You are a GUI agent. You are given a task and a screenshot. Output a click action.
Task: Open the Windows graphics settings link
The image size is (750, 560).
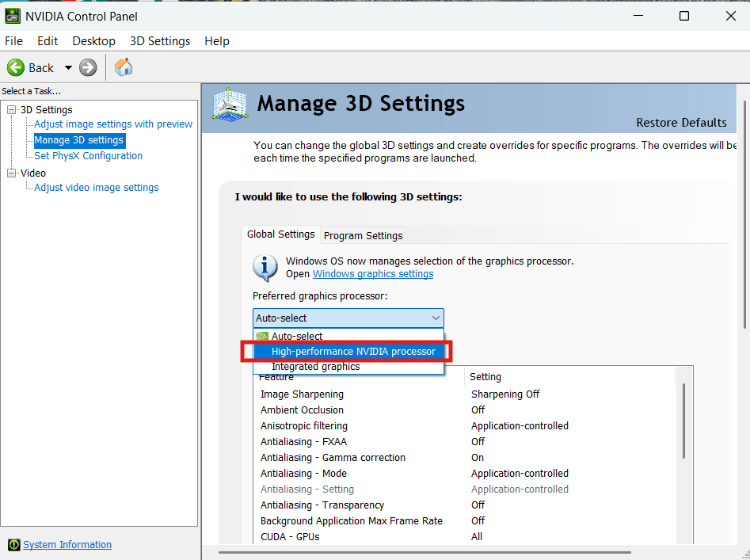coord(373,273)
